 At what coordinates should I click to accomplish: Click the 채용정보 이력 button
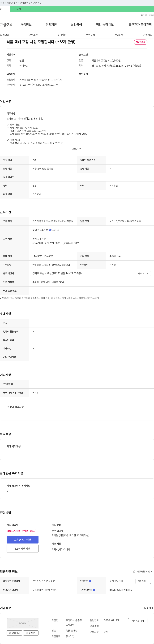(138, 621)
